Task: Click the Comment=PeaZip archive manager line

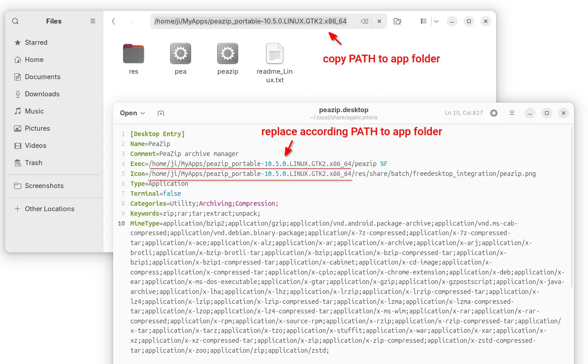Action: 184,154
